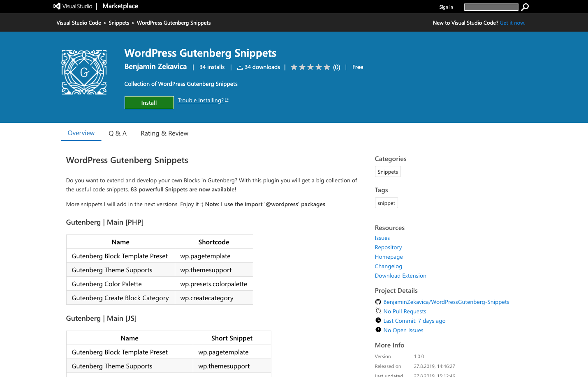Click the Visual Studio logo icon
This screenshot has width=588, height=377.
[x=57, y=6]
